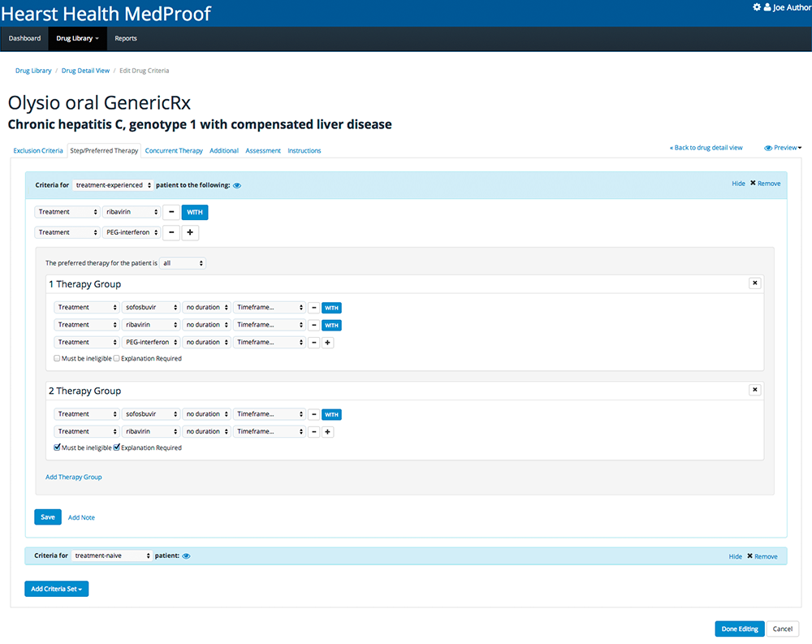Click the eye icon beside treatment-naive criteria
The image size is (812, 644).
[186, 556]
